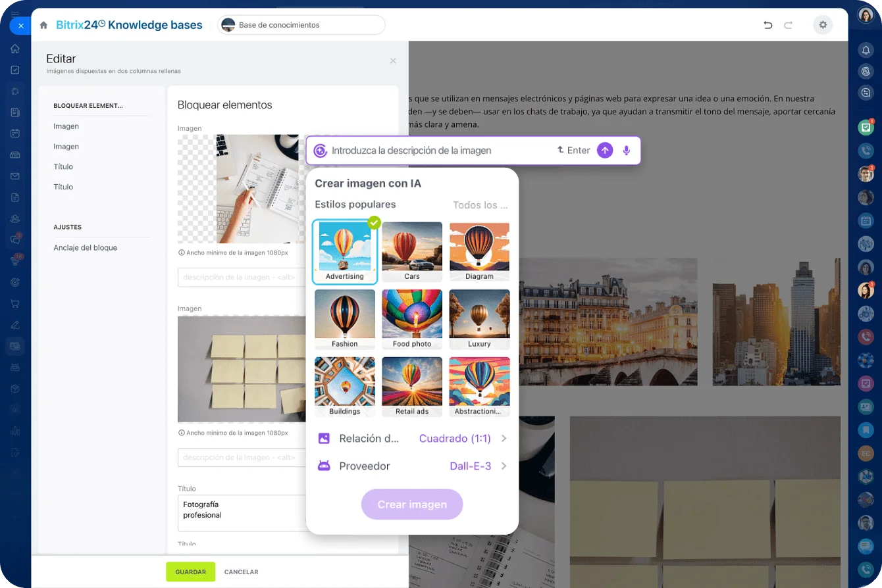
Task: Click the CANCELAR link
Action: tap(241, 572)
